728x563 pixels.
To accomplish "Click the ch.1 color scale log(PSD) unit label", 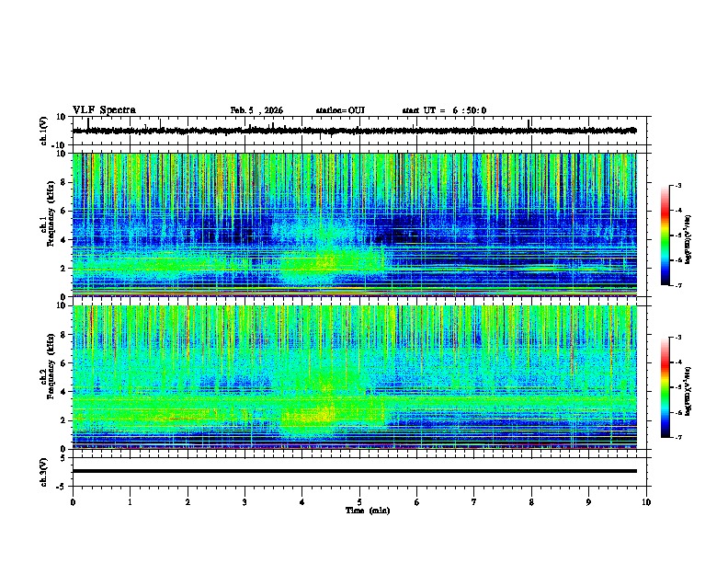I will (688, 240).
